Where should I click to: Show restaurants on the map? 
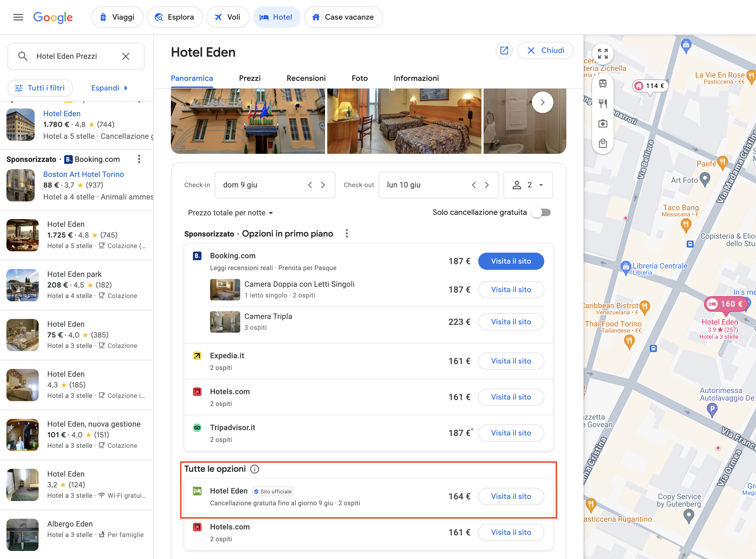tap(603, 104)
